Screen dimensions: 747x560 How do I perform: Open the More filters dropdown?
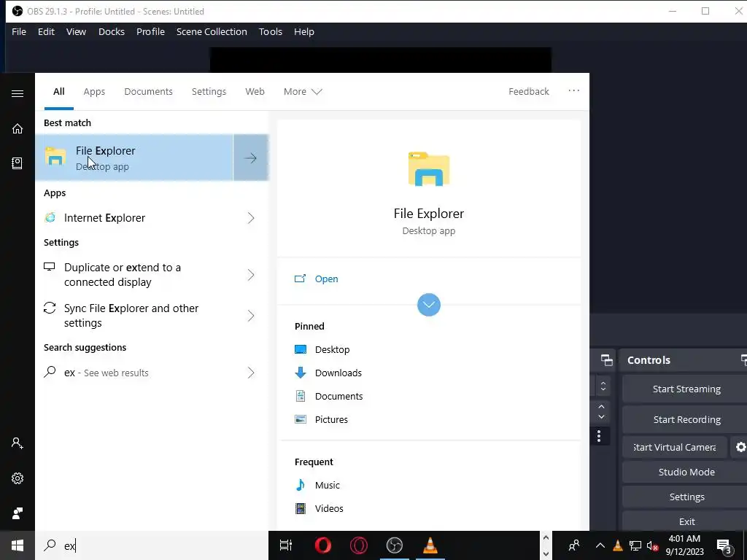[x=303, y=91]
